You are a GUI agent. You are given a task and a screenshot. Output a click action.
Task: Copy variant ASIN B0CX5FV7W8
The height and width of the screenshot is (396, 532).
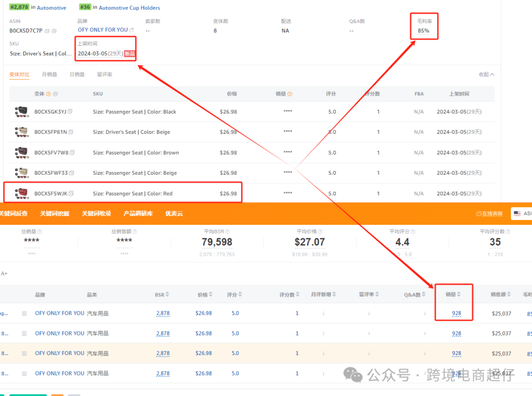tap(72, 153)
